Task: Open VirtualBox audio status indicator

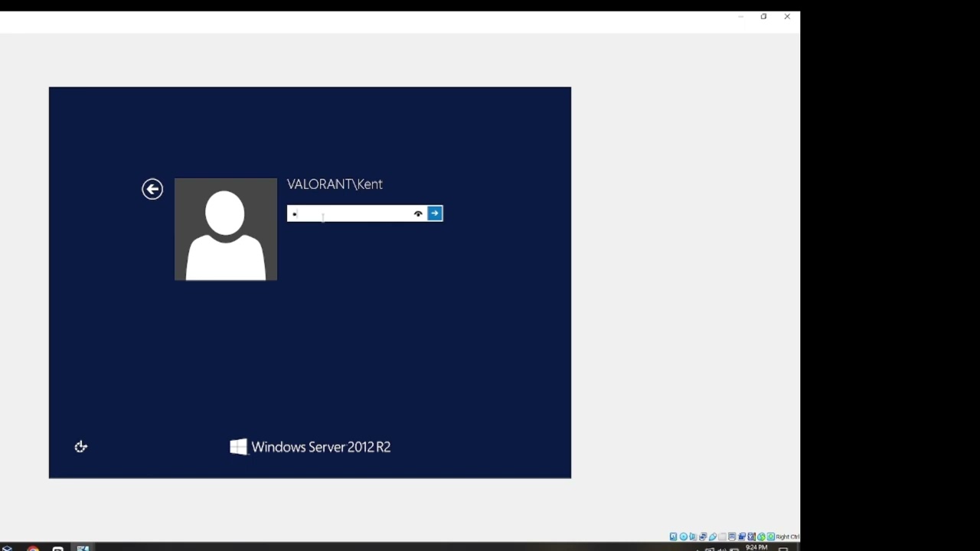Action: (693, 536)
